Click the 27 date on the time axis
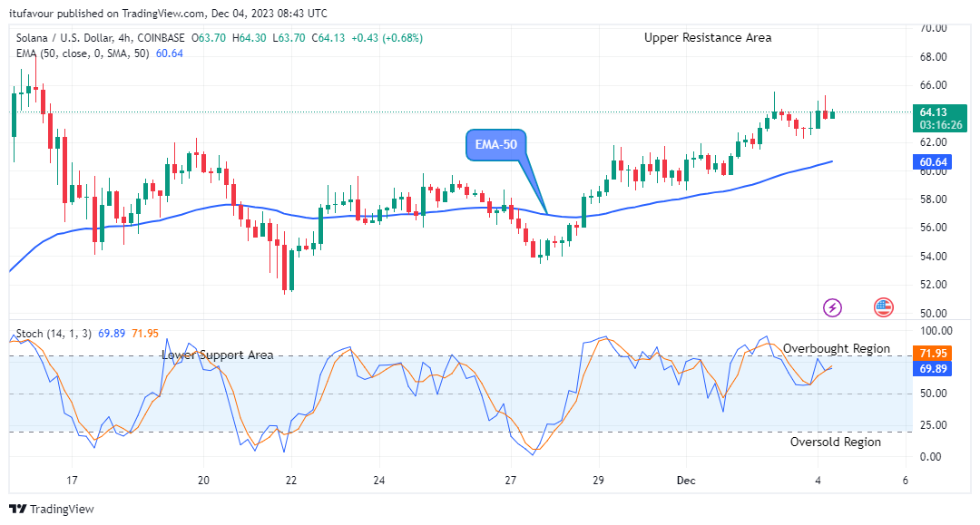 [x=510, y=480]
